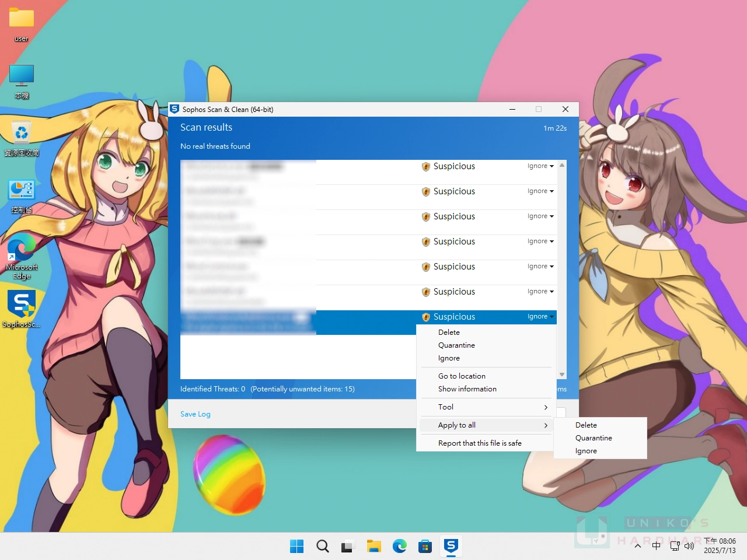Click results scrollbar down arrow
This screenshot has width=747, height=560.
pyautogui.click(x=562, y=374)
